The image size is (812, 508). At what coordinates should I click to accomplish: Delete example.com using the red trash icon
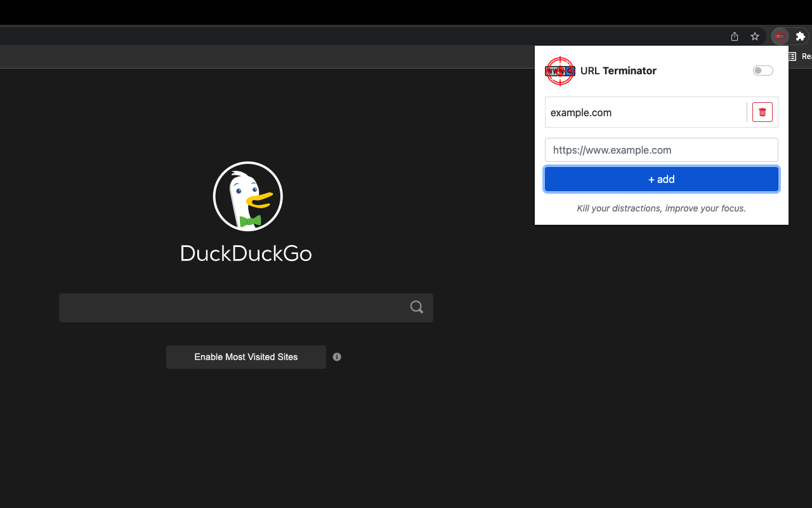762,112
